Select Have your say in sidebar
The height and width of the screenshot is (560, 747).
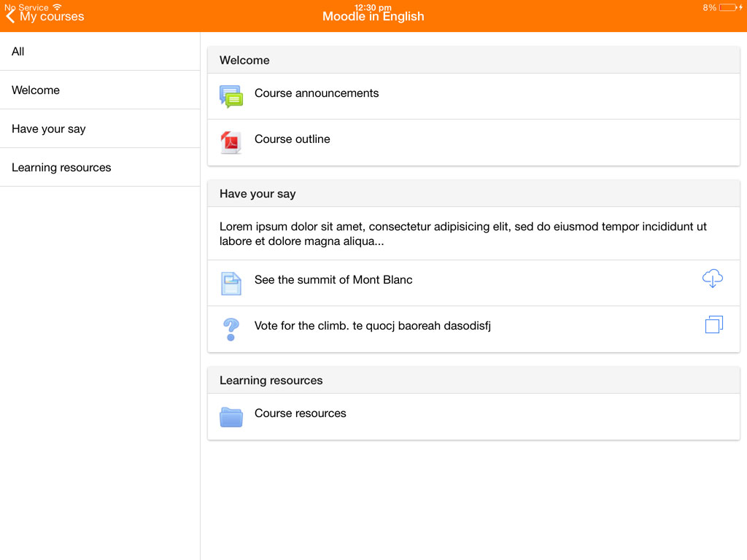point(100,128)
